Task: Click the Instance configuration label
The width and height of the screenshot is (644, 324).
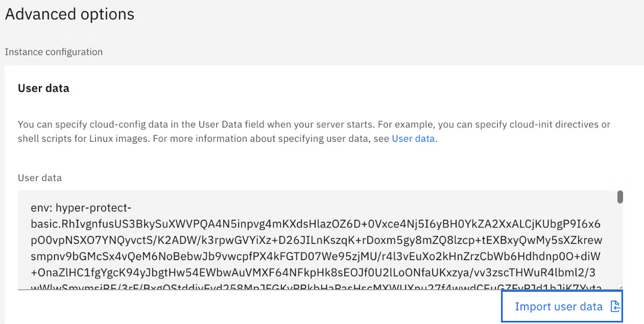Action: 54,52
